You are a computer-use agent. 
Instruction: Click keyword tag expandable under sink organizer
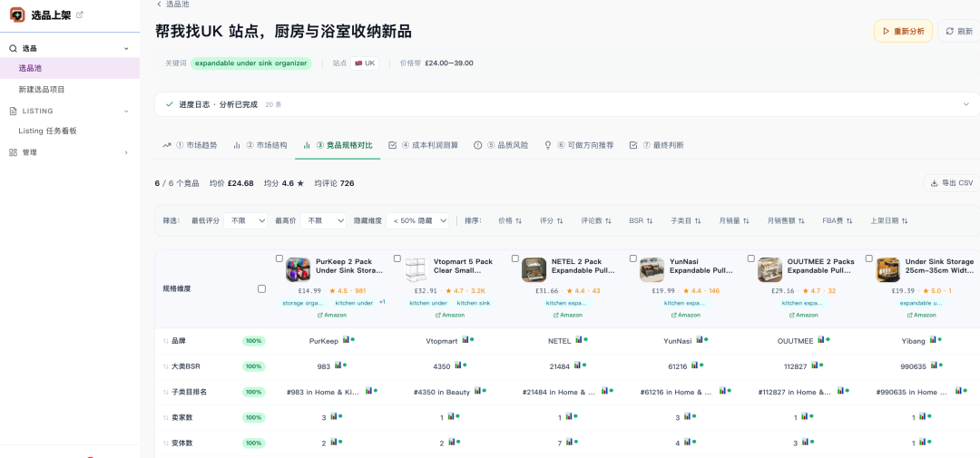tap(250, 63)
